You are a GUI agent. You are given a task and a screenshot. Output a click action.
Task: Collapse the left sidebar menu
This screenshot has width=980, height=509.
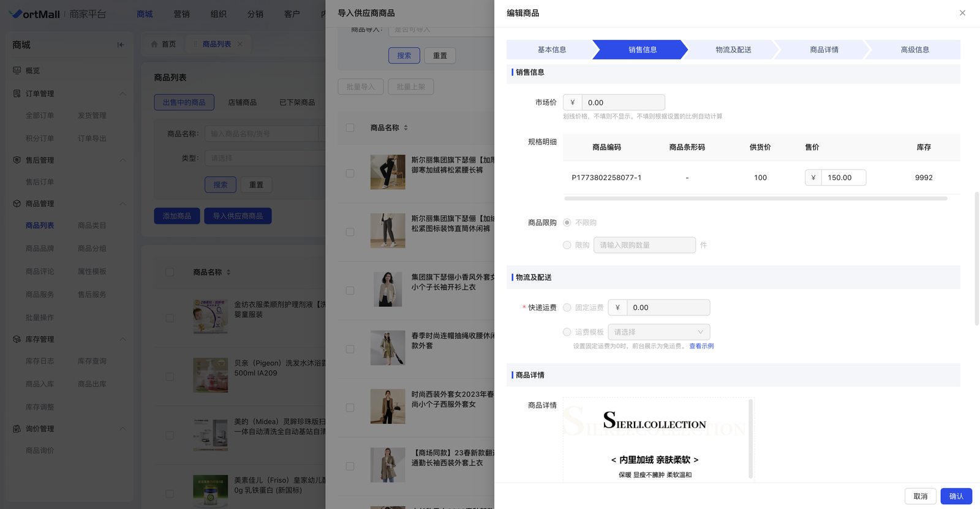tap(121, 45)
